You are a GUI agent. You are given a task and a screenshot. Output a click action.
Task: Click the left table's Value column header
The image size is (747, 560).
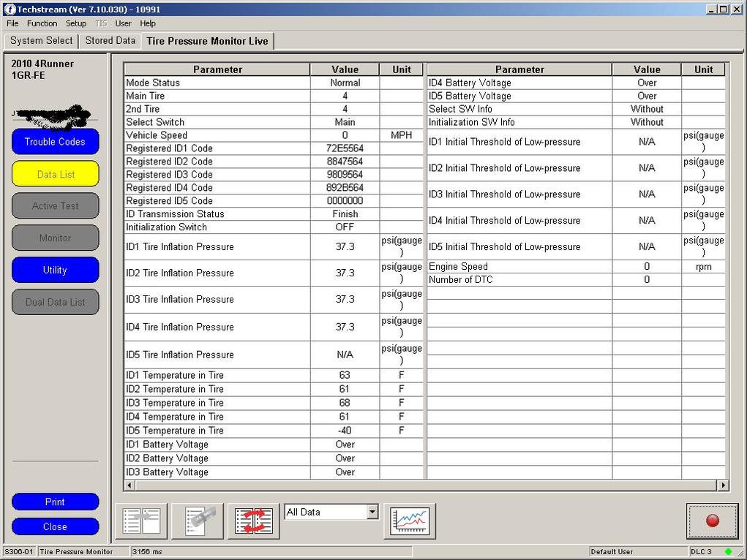click(x=345, y=69)
